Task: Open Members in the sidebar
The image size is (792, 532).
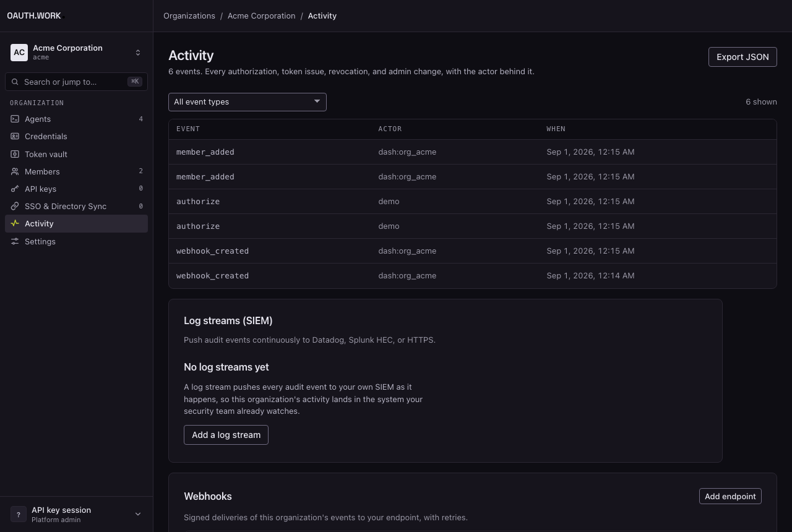Action: pos(76,171)
